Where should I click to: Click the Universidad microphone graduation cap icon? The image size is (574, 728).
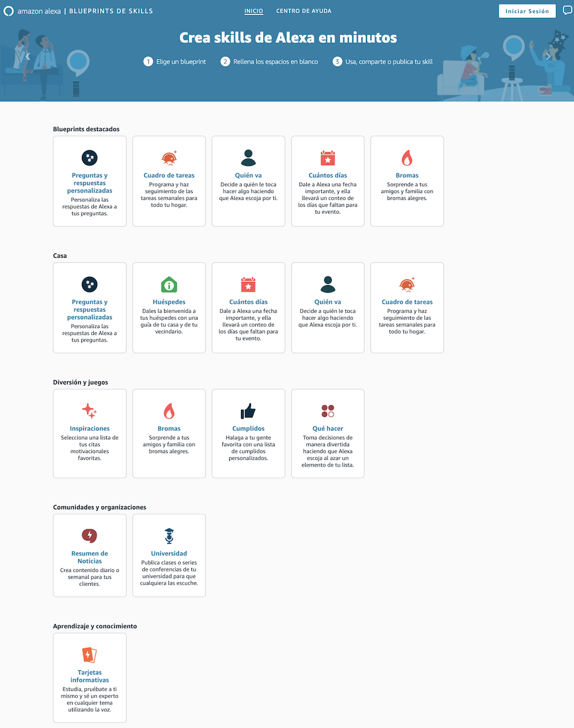click(169, 535)
